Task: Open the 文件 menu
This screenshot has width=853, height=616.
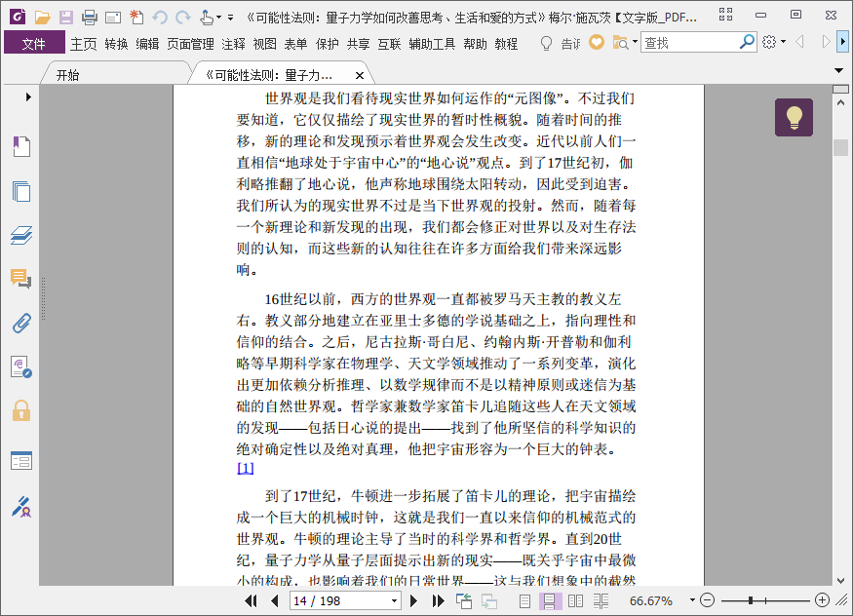Action: (34, 43)
